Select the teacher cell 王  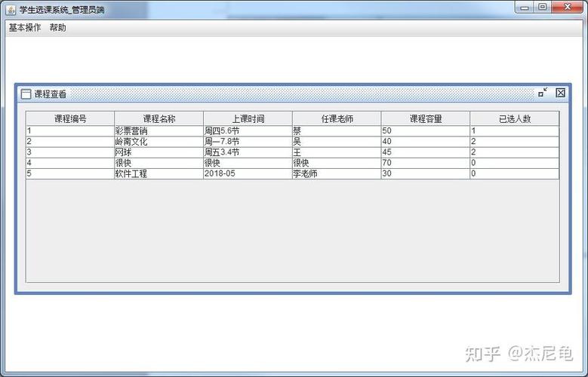337,152
